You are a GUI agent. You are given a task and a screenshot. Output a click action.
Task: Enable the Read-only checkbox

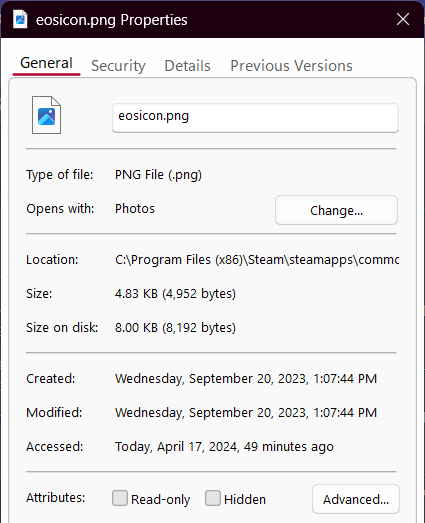pos(120,498)
